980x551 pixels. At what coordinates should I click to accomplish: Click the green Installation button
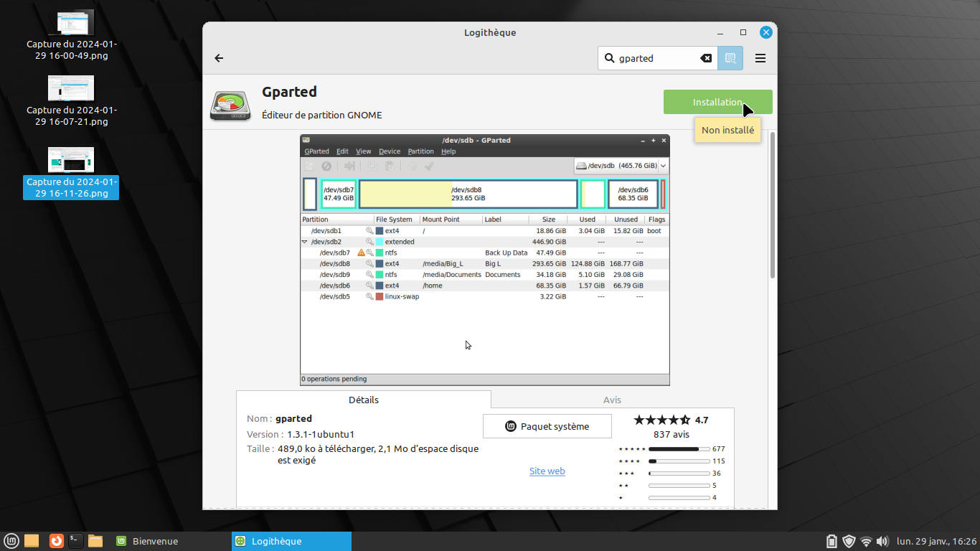(717, 102)
